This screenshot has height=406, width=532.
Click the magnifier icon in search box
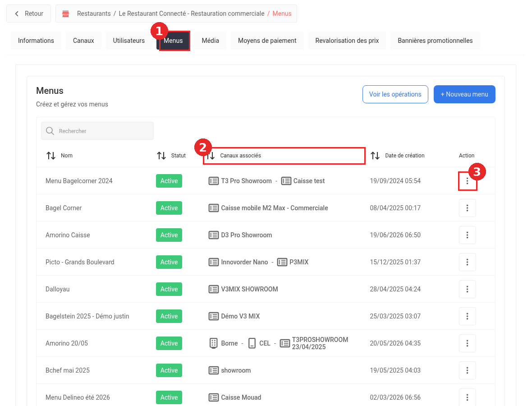(50, 131)
